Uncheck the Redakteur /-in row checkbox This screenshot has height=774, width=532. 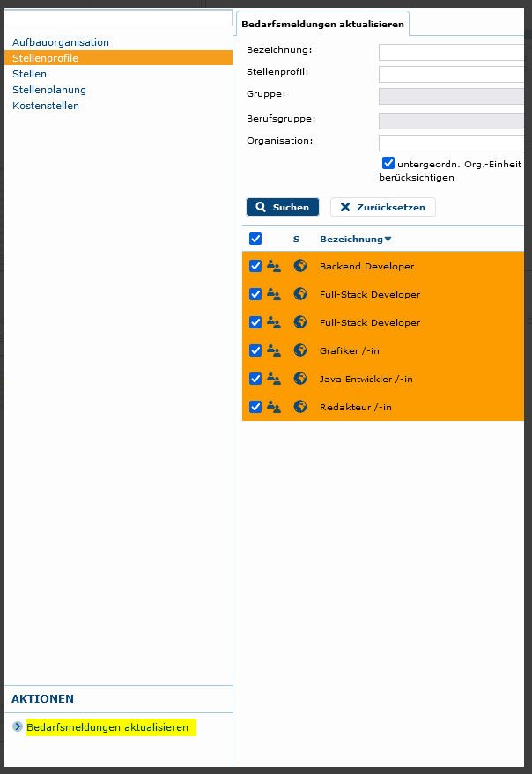(x=255, y=407)
